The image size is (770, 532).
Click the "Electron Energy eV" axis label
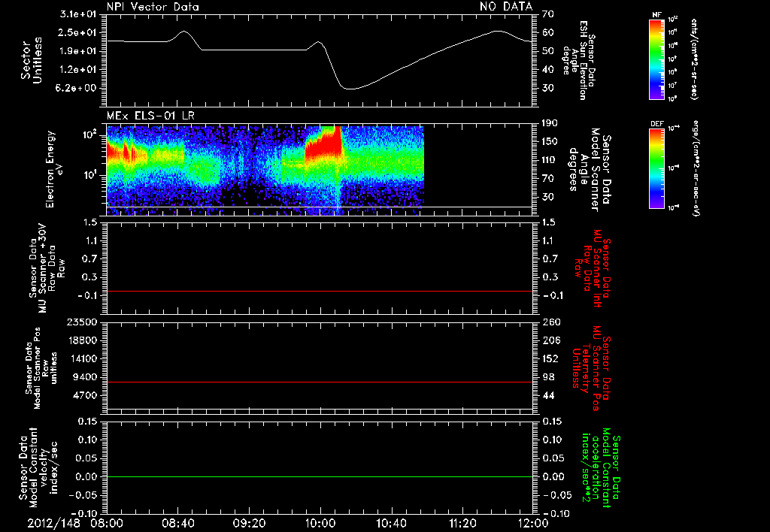click(x=55, y=169)
